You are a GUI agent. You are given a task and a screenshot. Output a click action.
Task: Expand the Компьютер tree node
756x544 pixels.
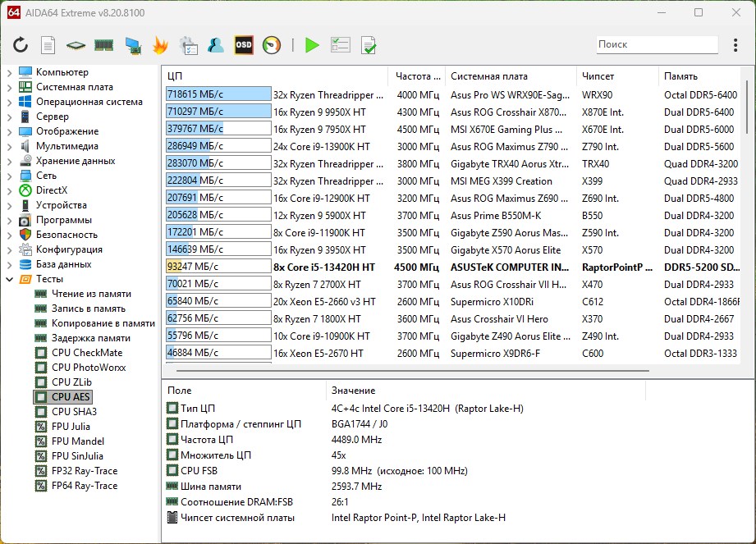point(10,72)
